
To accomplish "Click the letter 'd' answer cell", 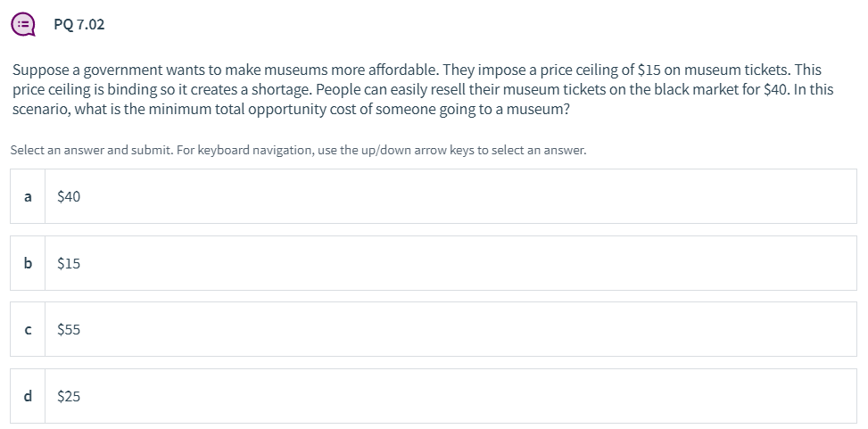I will point(28,396).
